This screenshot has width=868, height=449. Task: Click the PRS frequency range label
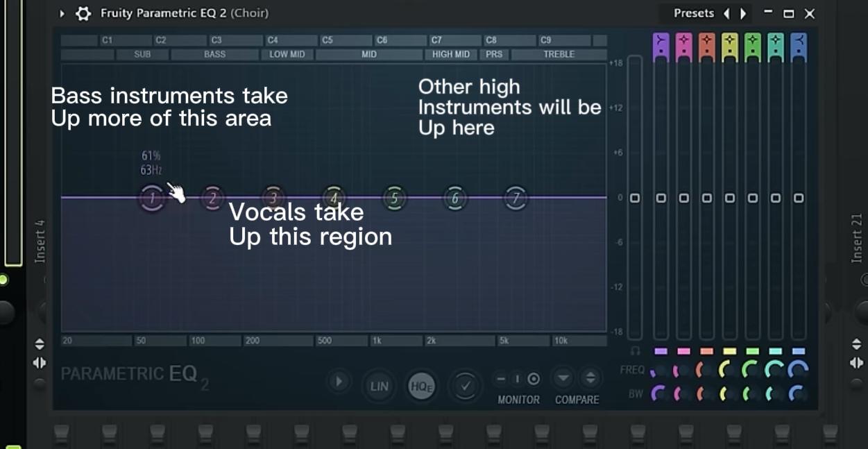tap(494, 54)
